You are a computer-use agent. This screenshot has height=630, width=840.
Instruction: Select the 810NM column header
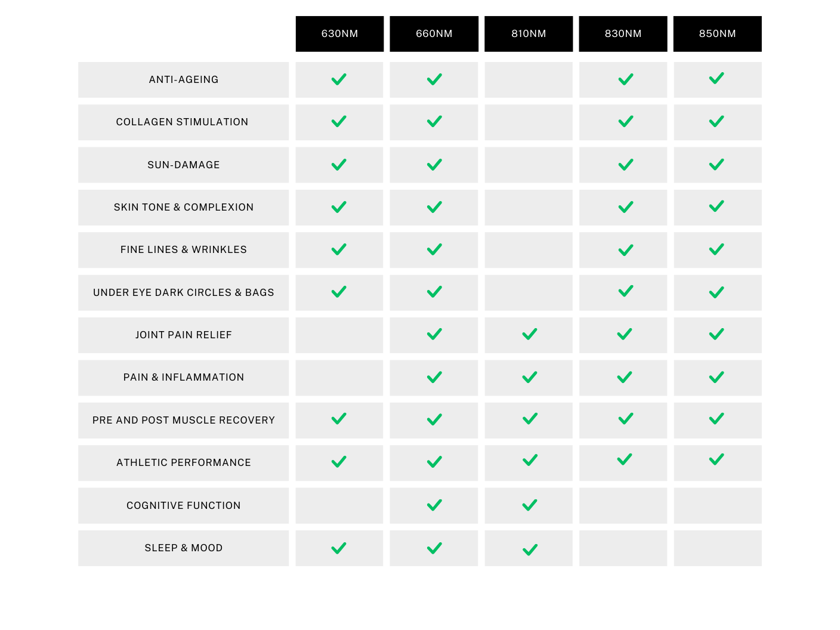pos(529,34)
